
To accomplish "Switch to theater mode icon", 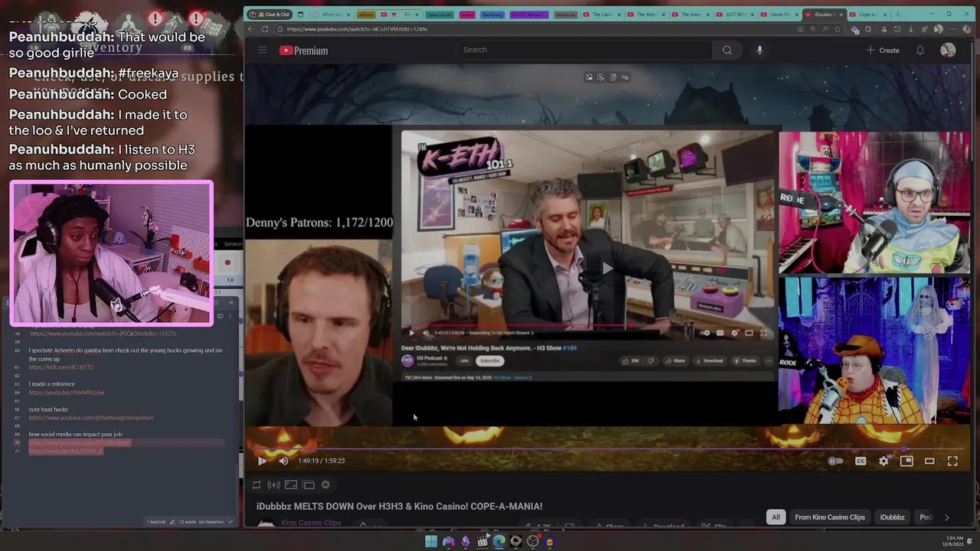I will click(929, 461).
